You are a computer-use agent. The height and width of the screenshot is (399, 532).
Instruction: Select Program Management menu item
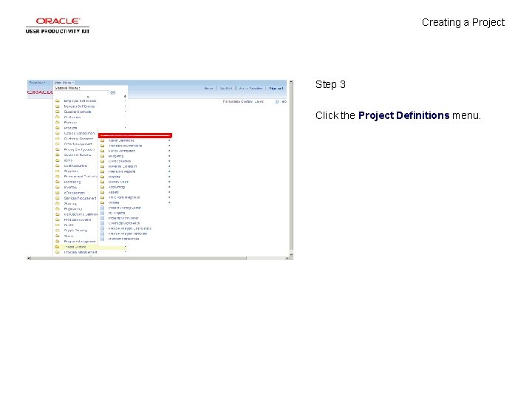coord(80,241)
